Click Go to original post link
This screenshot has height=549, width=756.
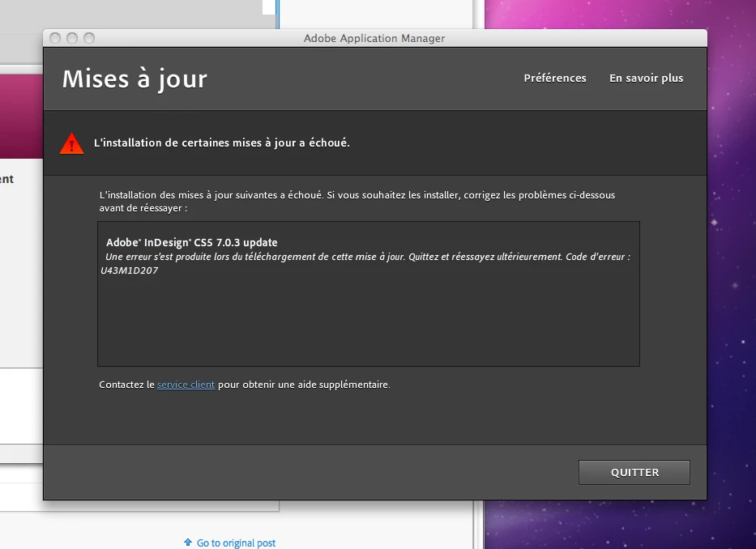pyautogui.click(x=237, y=543)
